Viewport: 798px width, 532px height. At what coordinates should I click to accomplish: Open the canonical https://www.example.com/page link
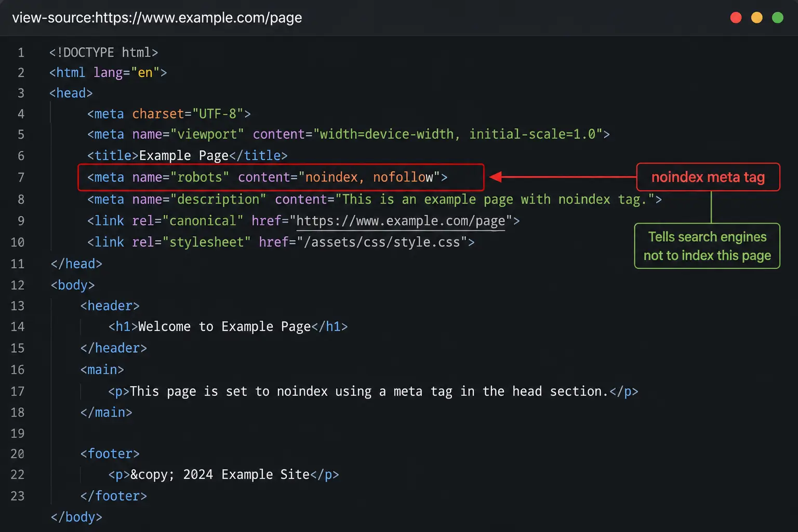click(401, 221)
